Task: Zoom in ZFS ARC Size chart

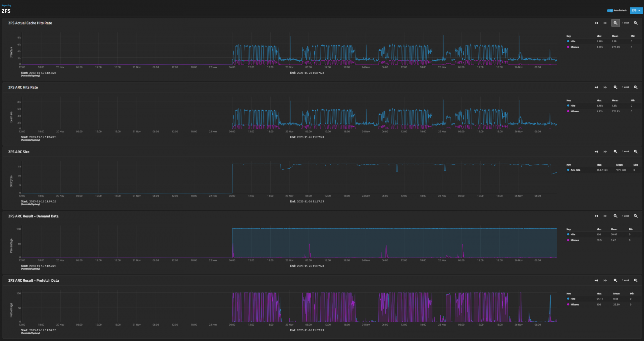Action: 636,152
